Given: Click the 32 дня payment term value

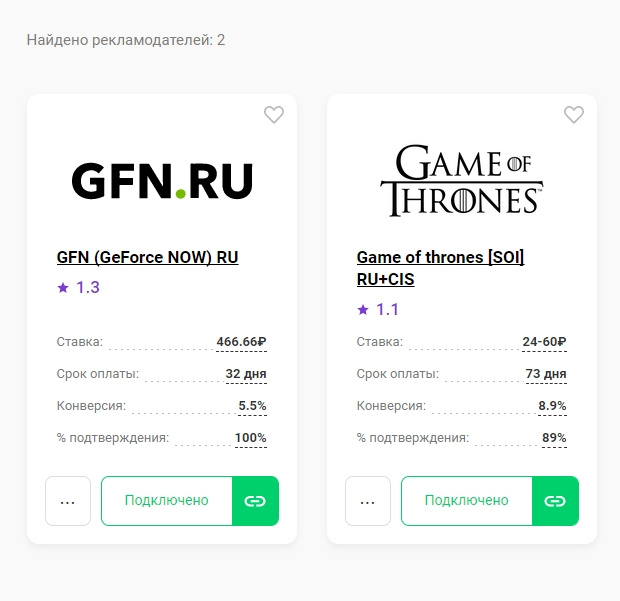Looking at the screenshot, I should coord(246,375).
